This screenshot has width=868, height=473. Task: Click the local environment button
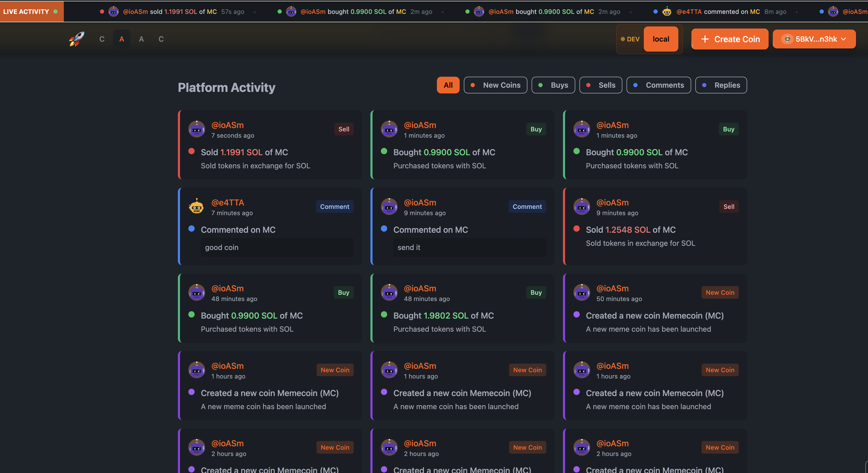(661, 39)
